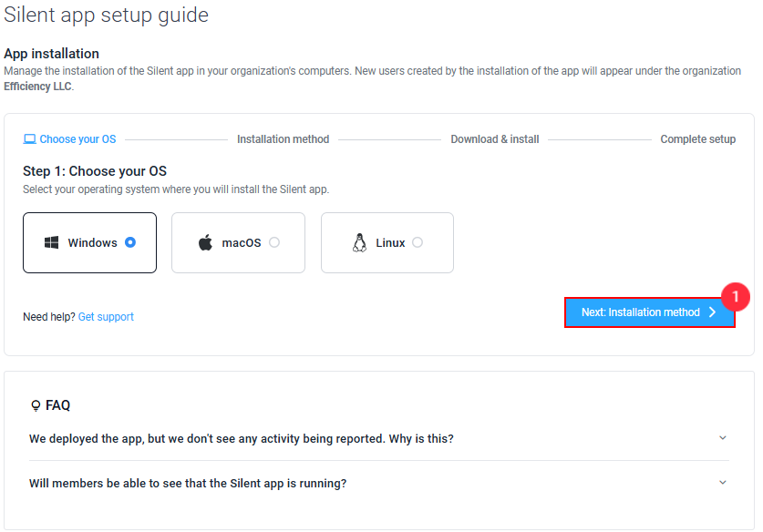Expand the Silent app running FAQ chevron
The image size is (763, 532).
(x=723, y=483)
